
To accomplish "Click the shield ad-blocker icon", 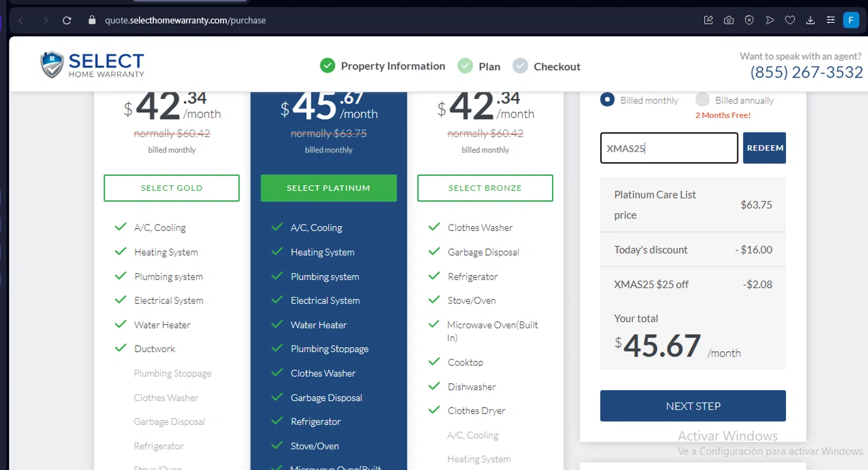I will (749, 20).
